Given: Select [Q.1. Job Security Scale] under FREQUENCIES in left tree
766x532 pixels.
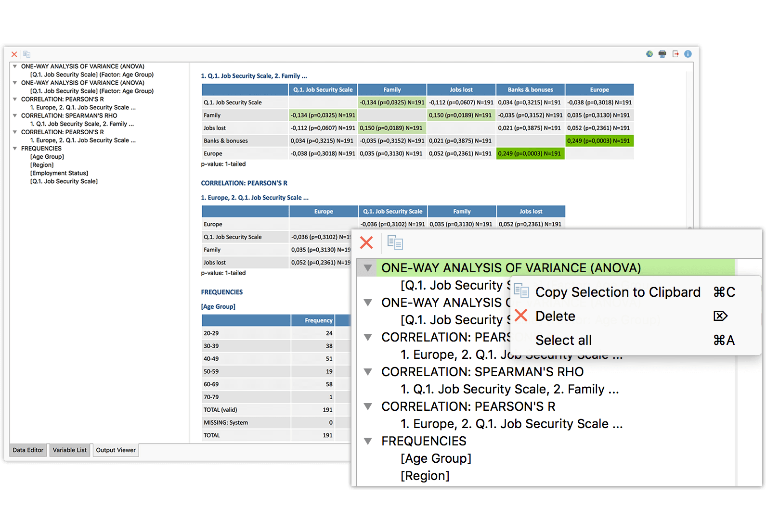Looking at the screenshot, I should (64, 181).
